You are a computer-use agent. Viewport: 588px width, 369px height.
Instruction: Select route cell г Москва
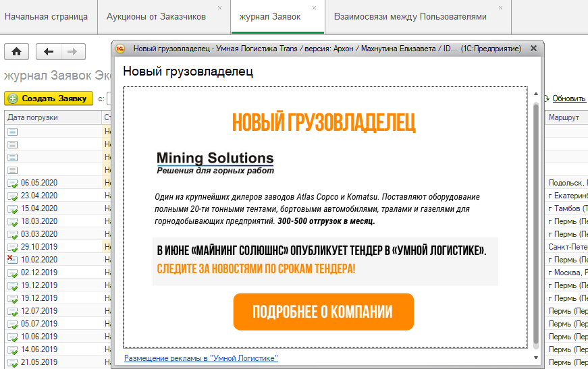(x=568, y=273)
